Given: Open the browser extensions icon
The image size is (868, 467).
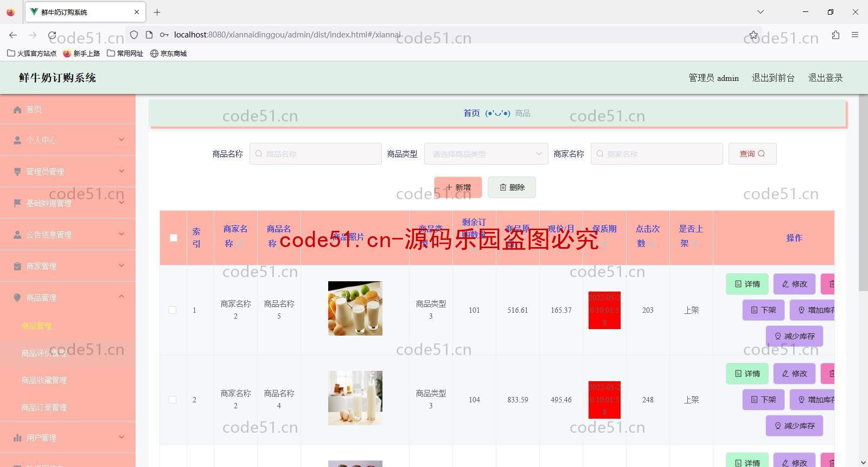Looking at the screenshot, I should click(835, 35).
